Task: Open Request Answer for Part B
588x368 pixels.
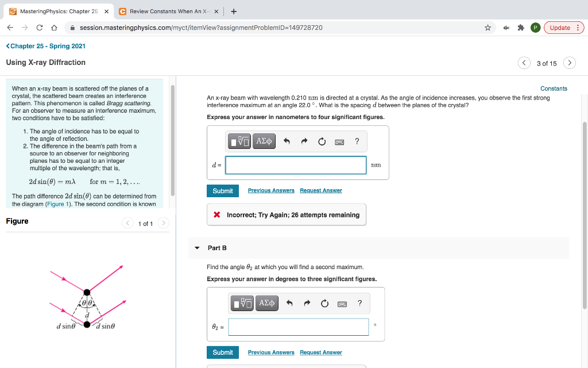Action: (322, 352)
